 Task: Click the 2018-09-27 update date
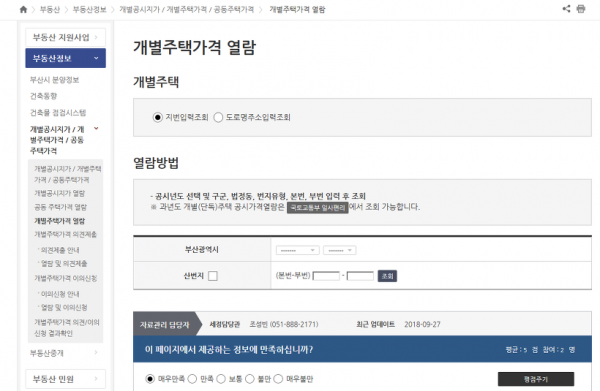422,324
